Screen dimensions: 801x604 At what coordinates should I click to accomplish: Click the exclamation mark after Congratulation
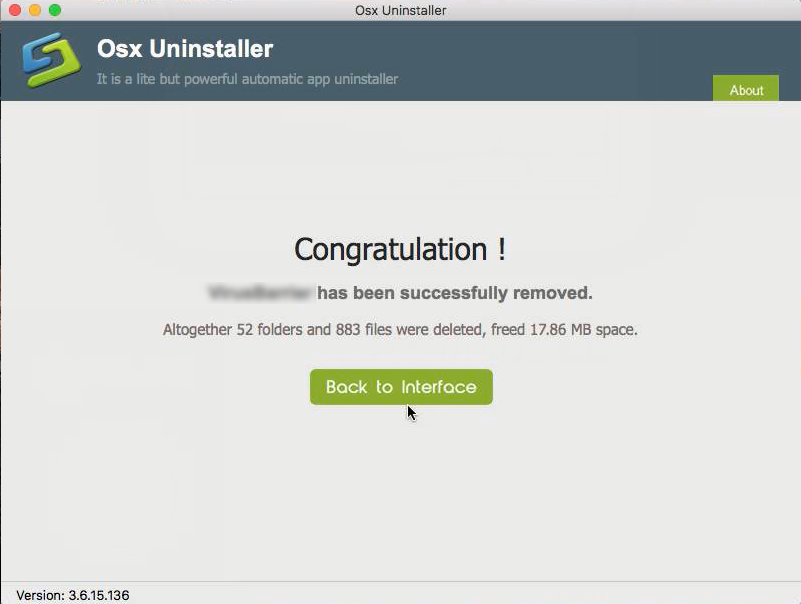pos(502,249)
